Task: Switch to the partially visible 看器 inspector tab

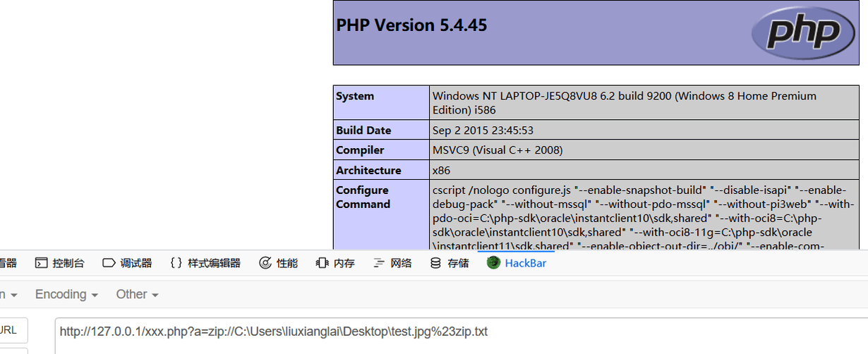Action: [8, 263]
